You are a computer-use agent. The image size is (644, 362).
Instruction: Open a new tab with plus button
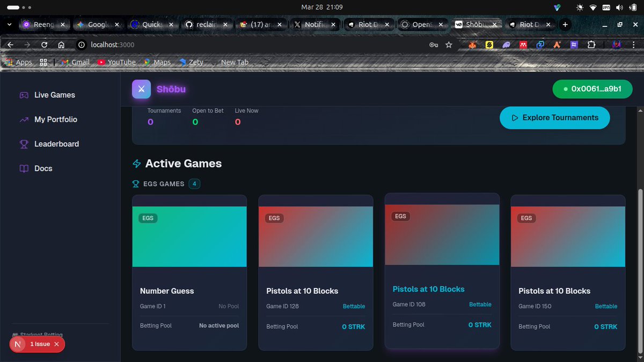click(565, 25)
